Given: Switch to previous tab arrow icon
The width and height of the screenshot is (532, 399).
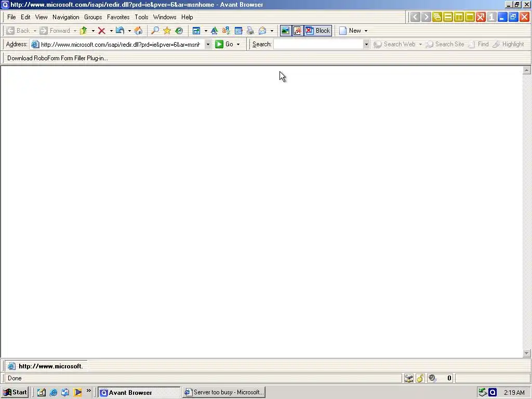Looking at the screenshot, I should (x=415, y=17).
